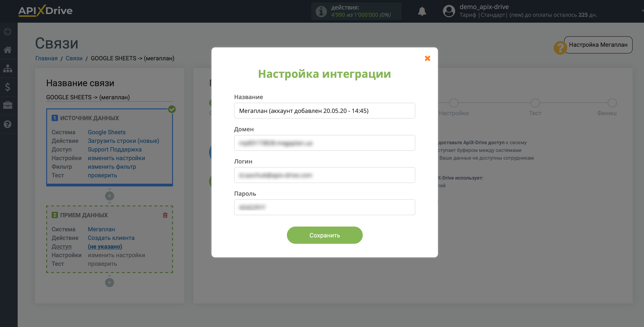Click demo_apix-drive account name
This screenshot has width=644, height=327.
click(484, 7)
